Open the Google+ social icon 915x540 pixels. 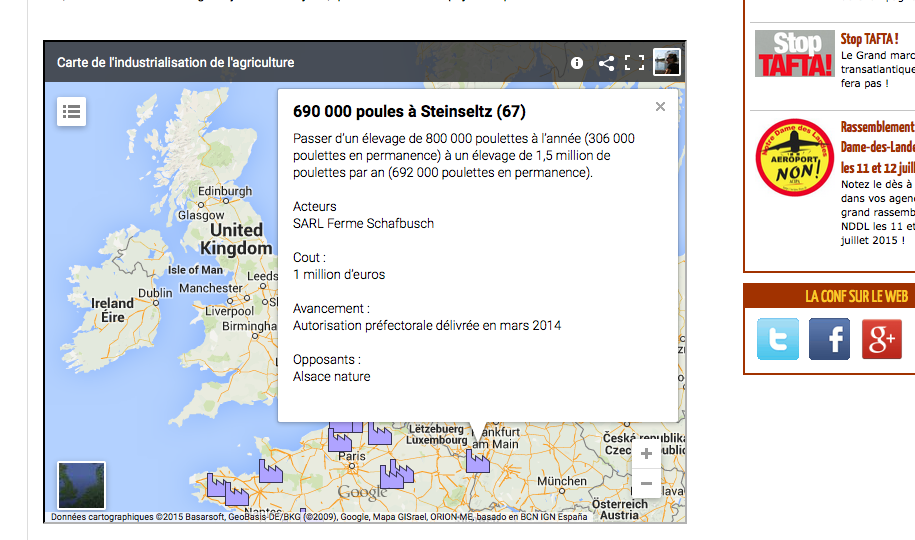[881, 339]
